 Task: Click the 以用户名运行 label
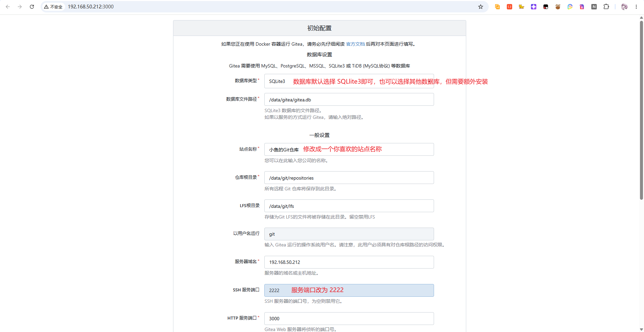[247, 233]
